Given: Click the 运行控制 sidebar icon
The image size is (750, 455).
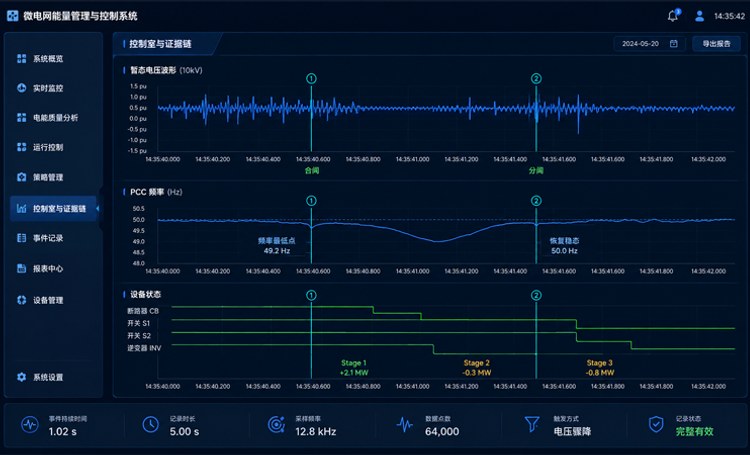Looking at the screenshot, I should pos(22,147).
